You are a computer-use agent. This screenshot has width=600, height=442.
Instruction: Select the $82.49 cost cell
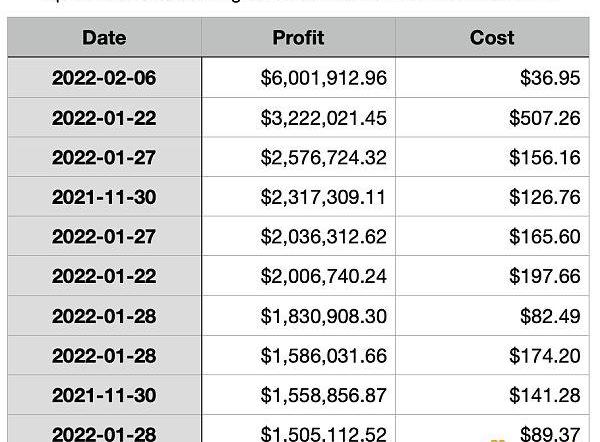550,316
